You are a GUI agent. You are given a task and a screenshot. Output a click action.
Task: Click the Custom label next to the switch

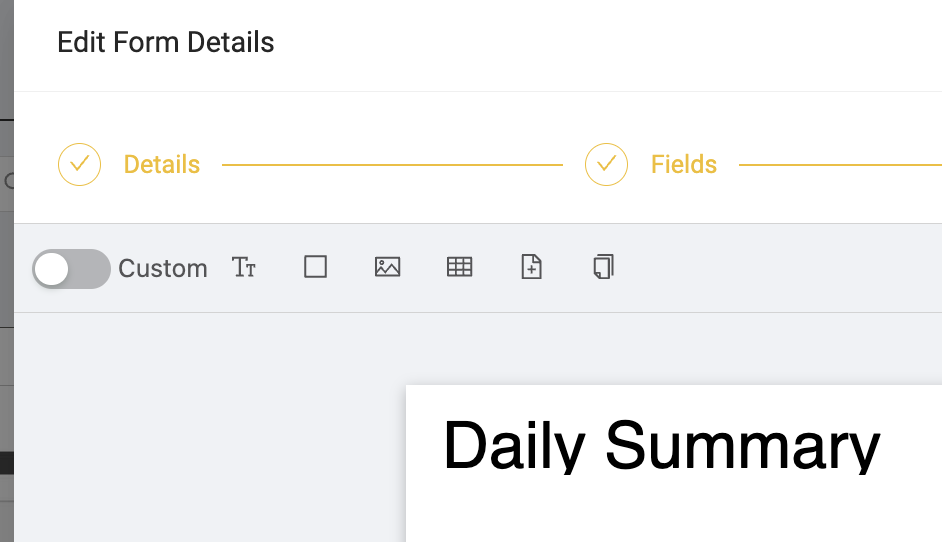(x=163, y=269)
